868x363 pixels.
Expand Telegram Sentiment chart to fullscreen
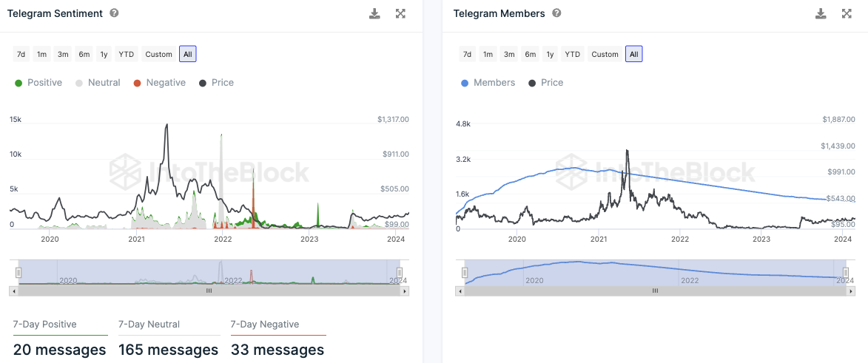point(400,13)
